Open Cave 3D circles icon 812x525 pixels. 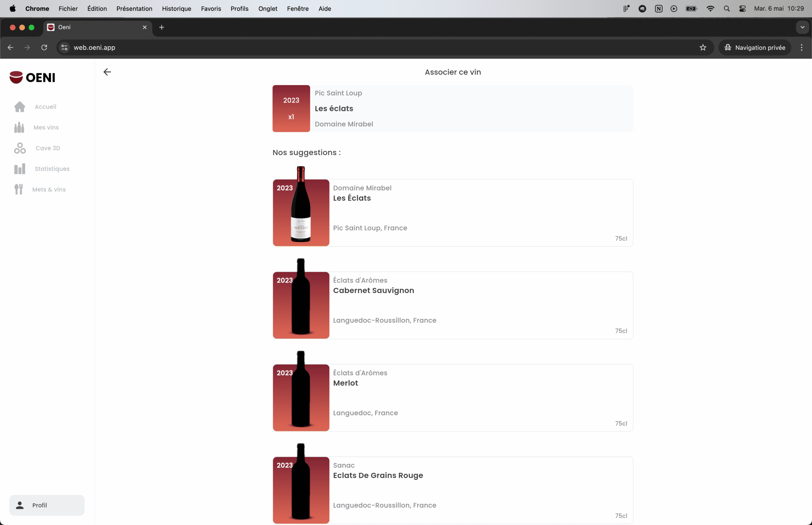tap(20, 148)
